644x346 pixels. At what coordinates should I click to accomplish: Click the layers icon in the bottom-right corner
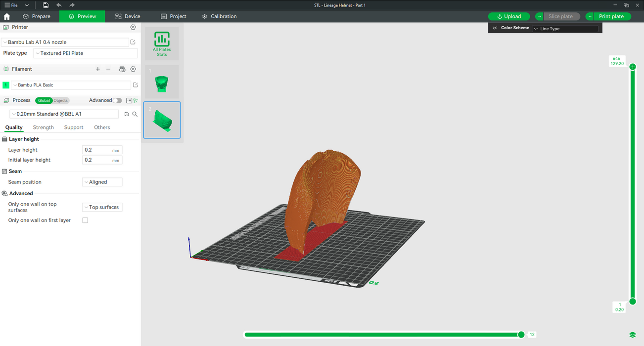point(633,335)
